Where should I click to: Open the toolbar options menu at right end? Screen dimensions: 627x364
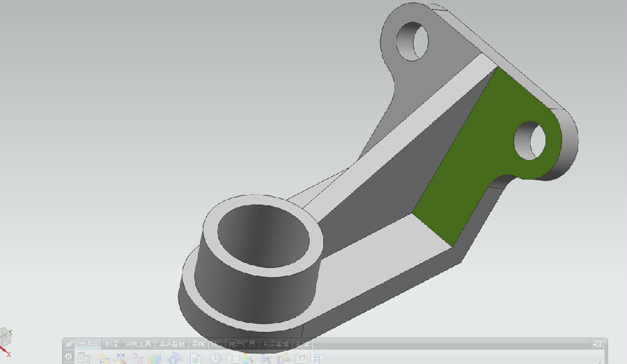597,344
